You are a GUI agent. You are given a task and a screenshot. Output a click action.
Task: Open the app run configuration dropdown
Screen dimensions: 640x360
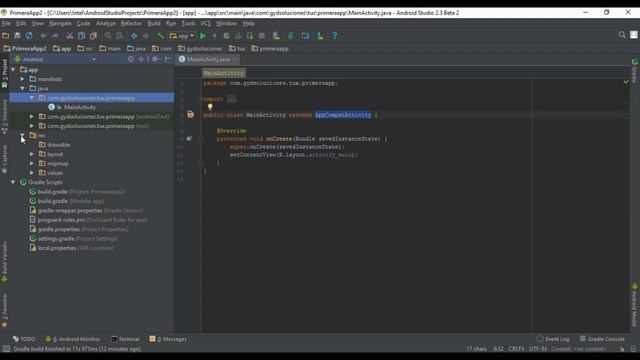pyautogui.click(x=182, y=36)
